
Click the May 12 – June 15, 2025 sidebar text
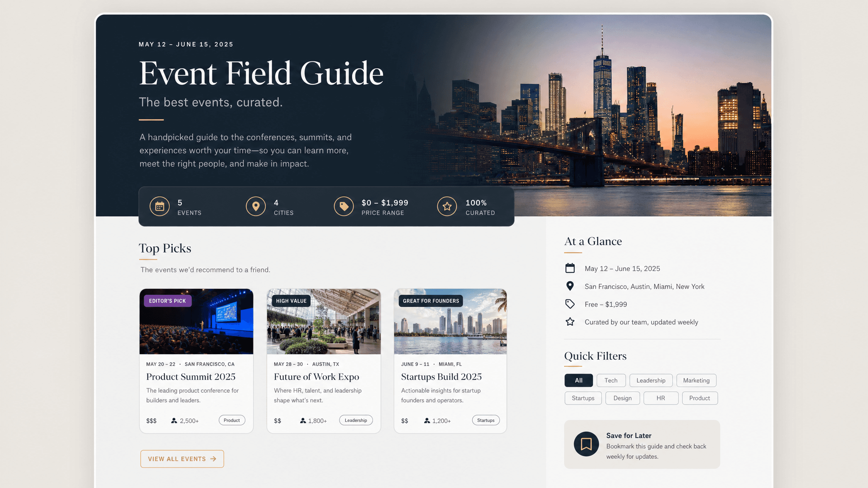(x=622, y=269)
